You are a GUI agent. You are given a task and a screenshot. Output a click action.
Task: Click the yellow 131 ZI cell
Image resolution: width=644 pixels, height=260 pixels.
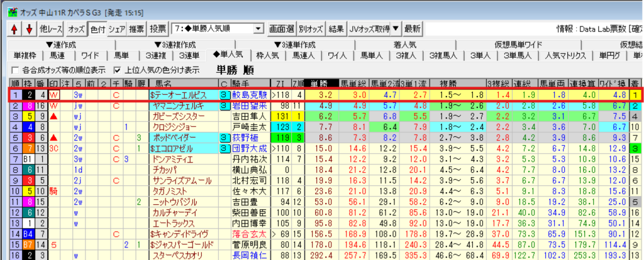tap(283, 116)
